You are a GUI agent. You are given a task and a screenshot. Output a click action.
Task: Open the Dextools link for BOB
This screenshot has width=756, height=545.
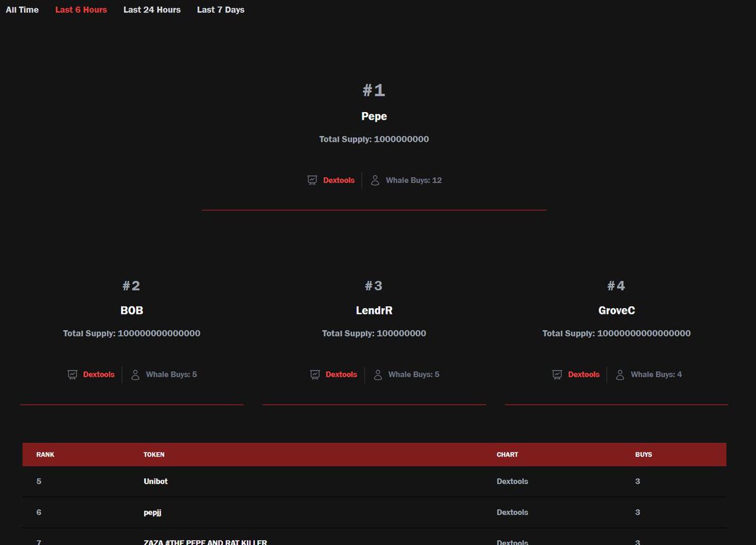click(99, 374)
